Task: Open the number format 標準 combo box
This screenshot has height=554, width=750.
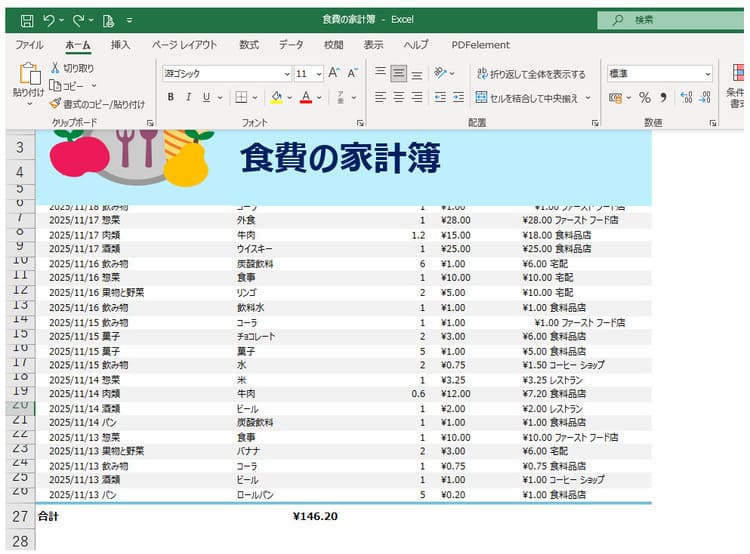Action: pos(660,74)
